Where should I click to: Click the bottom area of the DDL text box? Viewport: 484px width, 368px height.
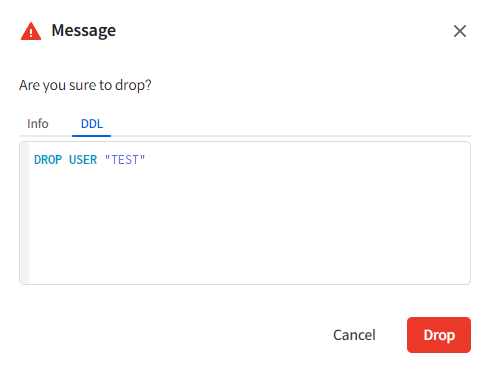coord(249,272)
